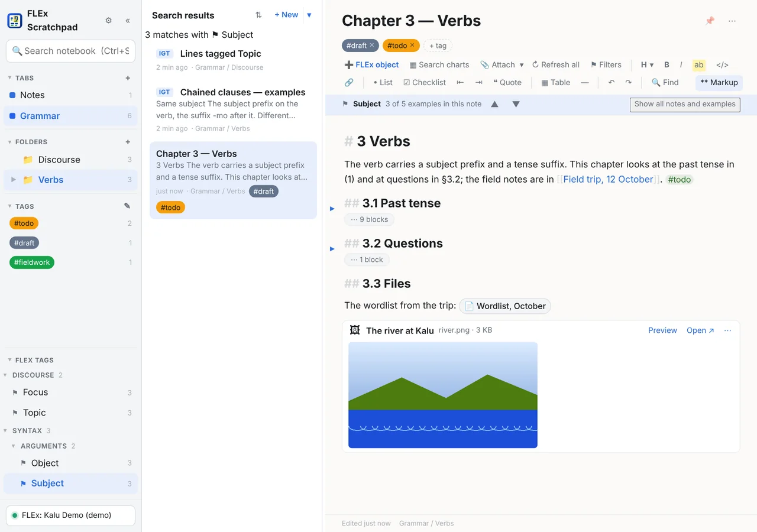Open notebook settings gear
757x532 pixels.
pyautogui.click(x=108, y=21)
